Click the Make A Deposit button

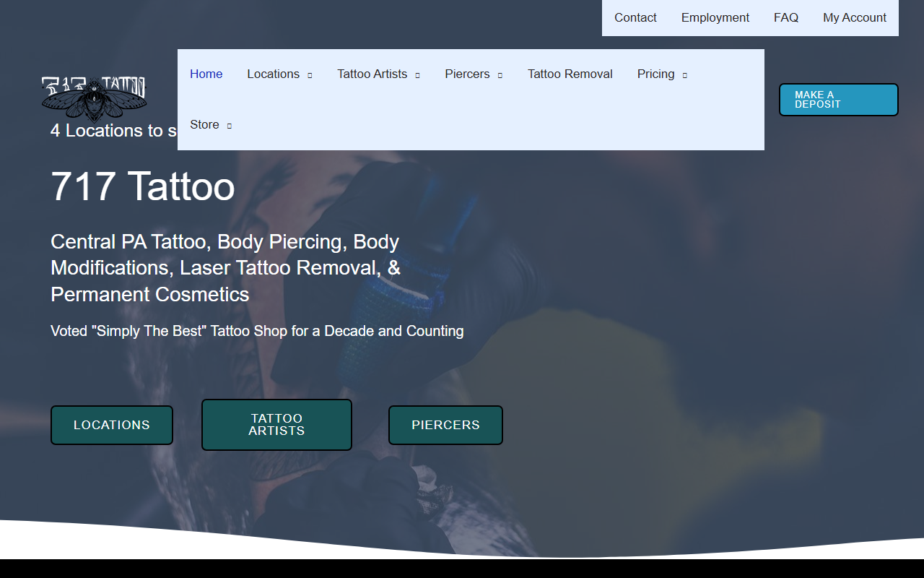tap(839, 100)
